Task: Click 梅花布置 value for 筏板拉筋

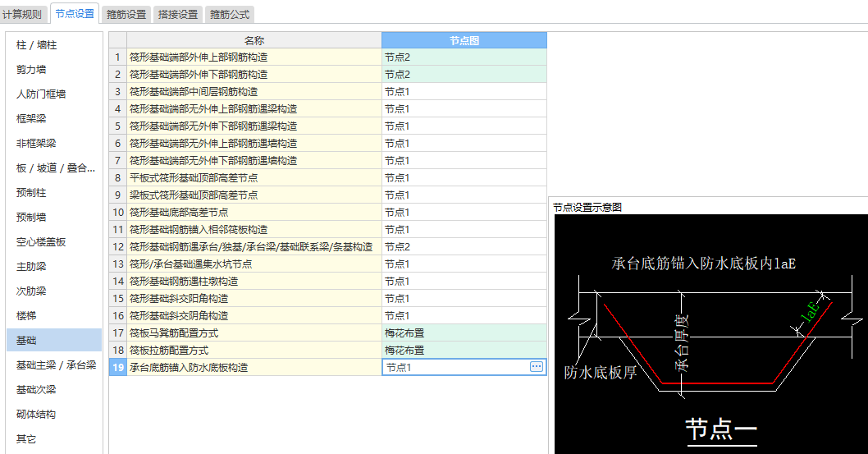Action: pos(464,350)
